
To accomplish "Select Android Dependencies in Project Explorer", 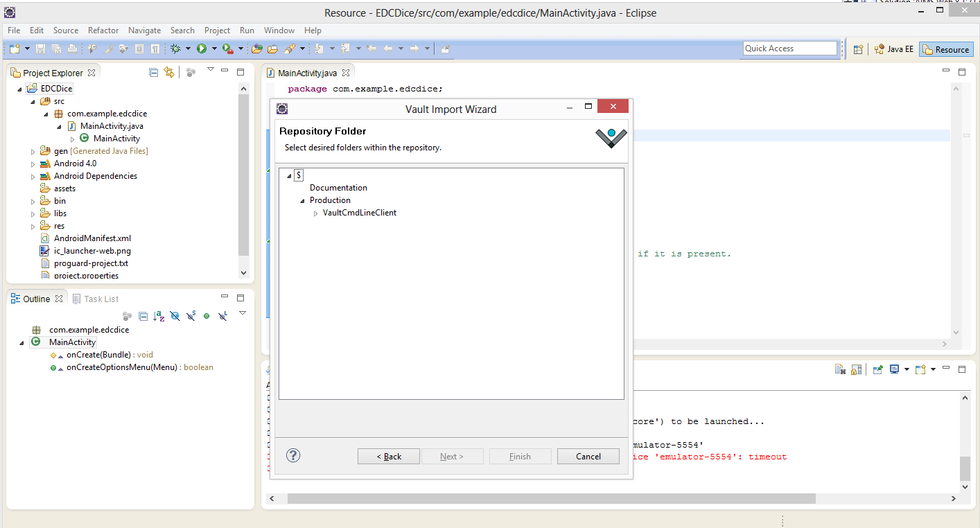I will [x=96, y=176].
